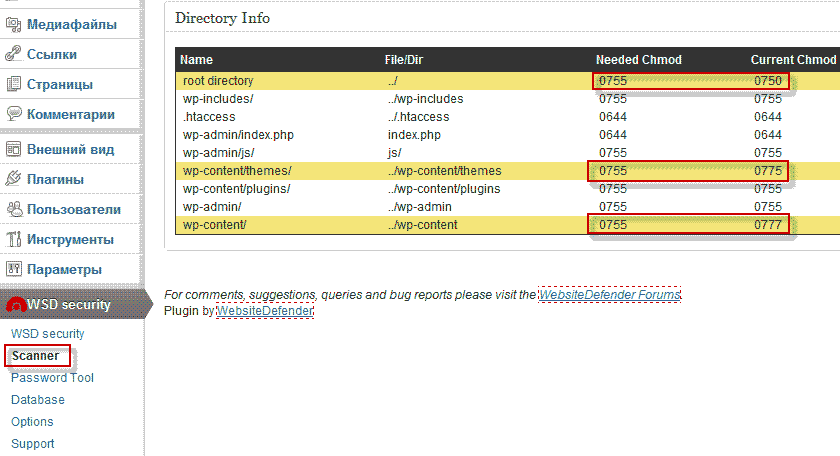Click the Ссылки chain link icon
The width and height of the screenshot is (840, 456).
point(14,54)
